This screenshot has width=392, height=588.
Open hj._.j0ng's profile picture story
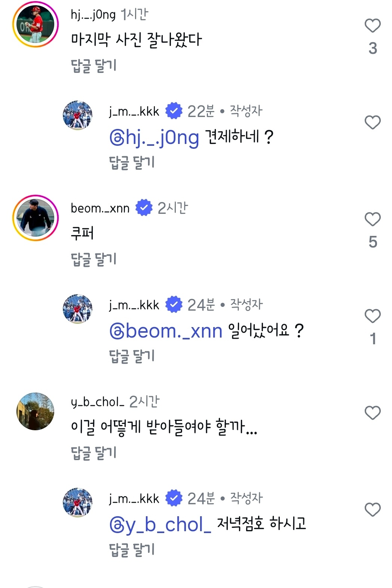(x=36, y=24)
